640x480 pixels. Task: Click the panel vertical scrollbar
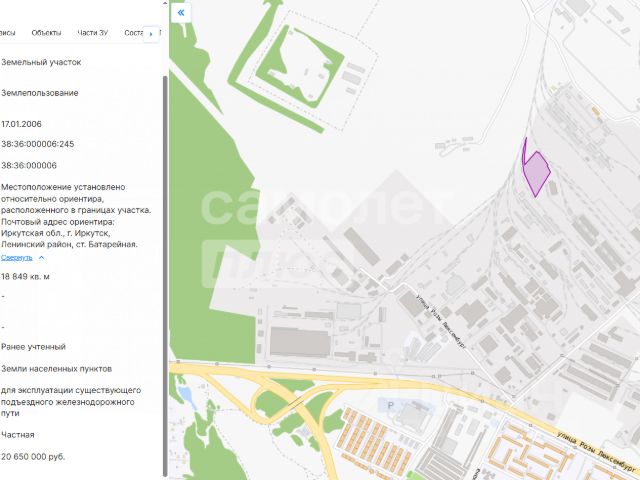(x=165, y=276)
